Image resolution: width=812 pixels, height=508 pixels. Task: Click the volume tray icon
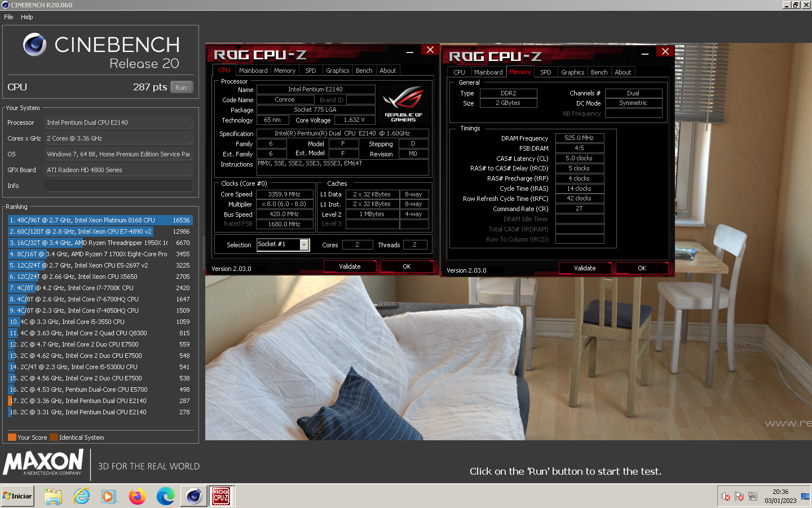pos(726,497)
